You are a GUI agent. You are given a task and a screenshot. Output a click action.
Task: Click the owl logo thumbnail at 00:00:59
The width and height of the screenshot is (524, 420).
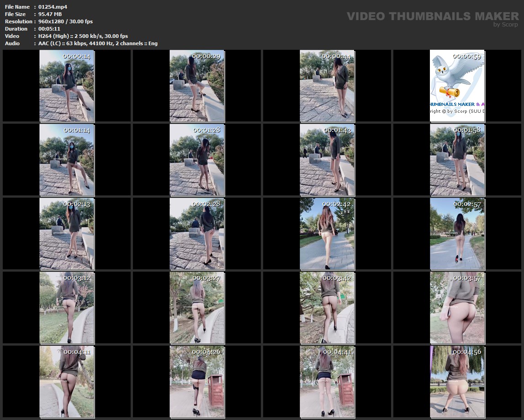click(x=457, y=86)
